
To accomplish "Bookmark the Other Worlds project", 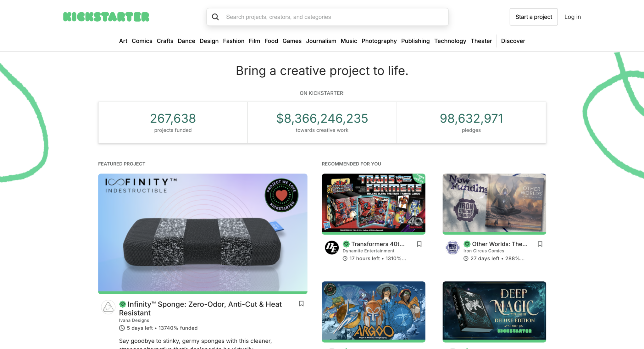I will coord(540,244).
